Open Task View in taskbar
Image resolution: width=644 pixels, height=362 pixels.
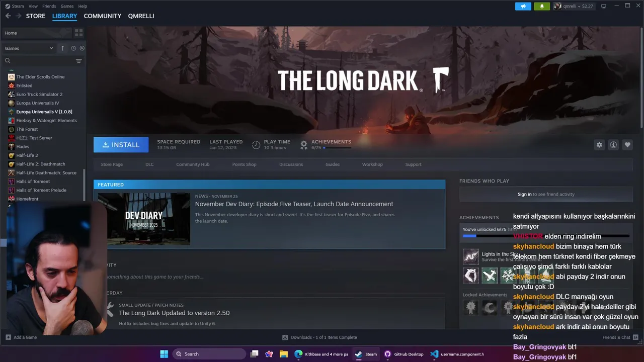tap(255, 354)
